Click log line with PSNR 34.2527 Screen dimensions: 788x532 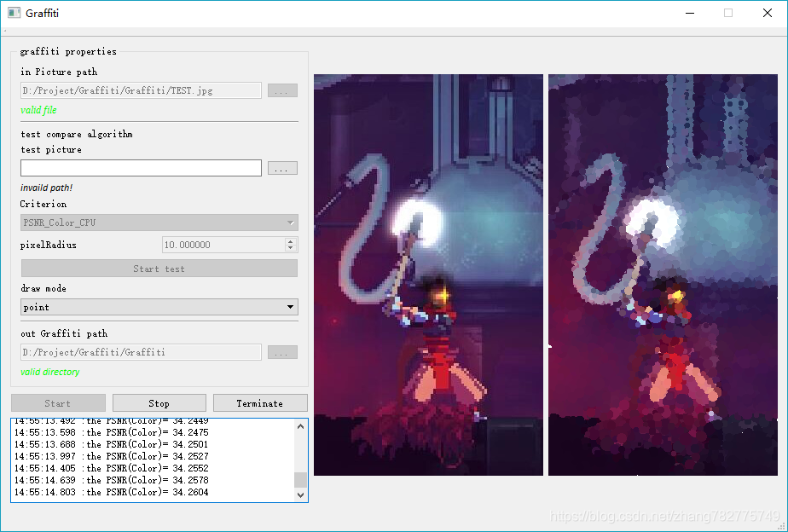(111, 456)
